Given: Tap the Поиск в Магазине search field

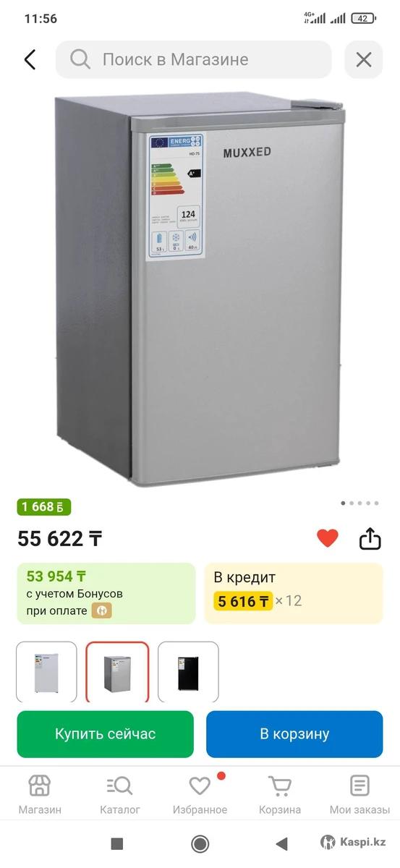Looking at the screenshot, I should coord(194,59).
